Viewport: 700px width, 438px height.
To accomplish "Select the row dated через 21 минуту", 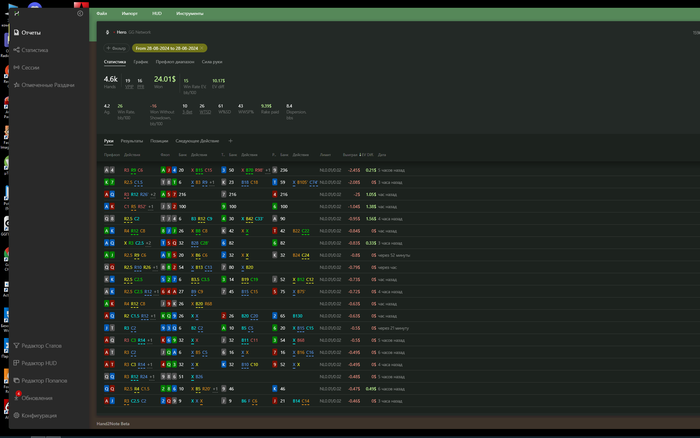I will pyautogui.click(x=397, y=328).
